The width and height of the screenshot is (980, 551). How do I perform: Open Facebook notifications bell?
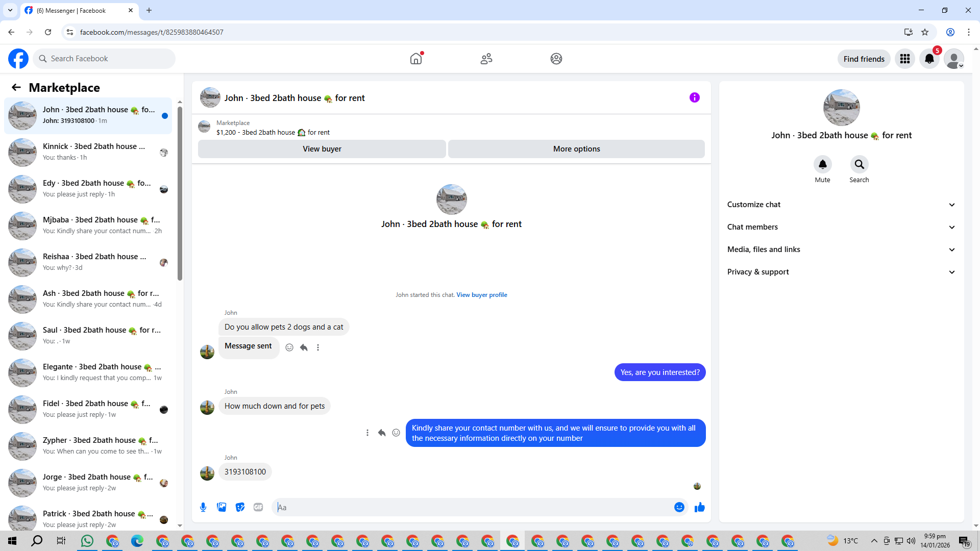(929, 59)
